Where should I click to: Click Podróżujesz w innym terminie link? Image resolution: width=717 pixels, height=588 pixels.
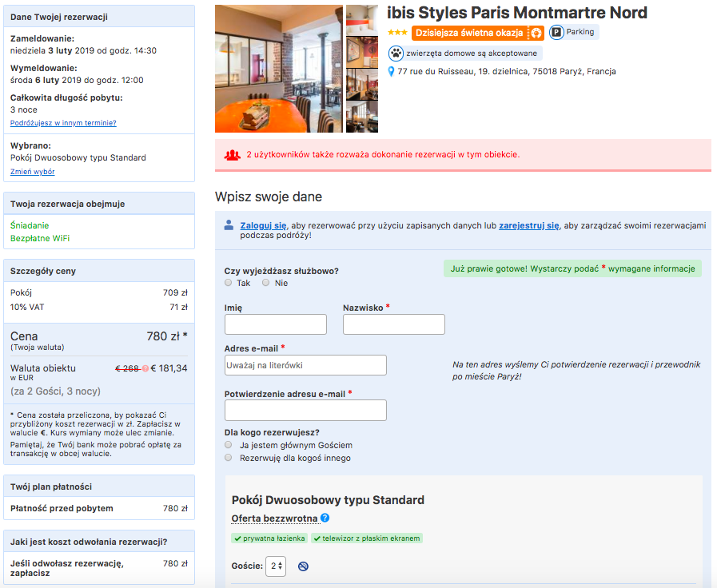click(63, 123)
